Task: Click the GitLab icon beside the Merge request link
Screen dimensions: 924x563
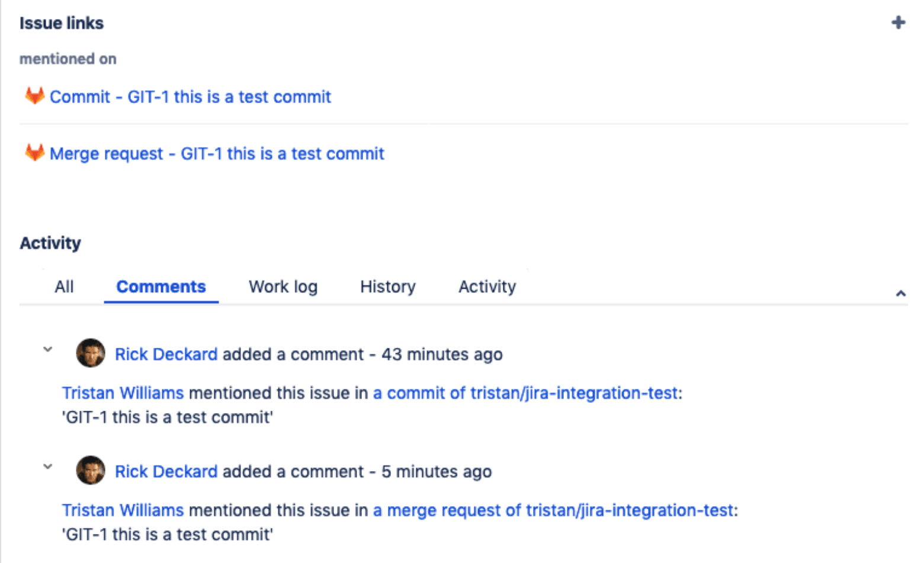Action: click(35, 153)
